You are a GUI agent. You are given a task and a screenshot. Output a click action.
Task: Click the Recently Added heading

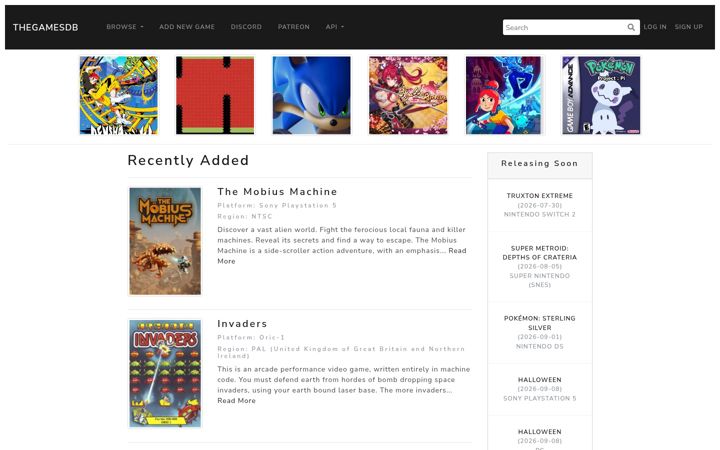188,160
